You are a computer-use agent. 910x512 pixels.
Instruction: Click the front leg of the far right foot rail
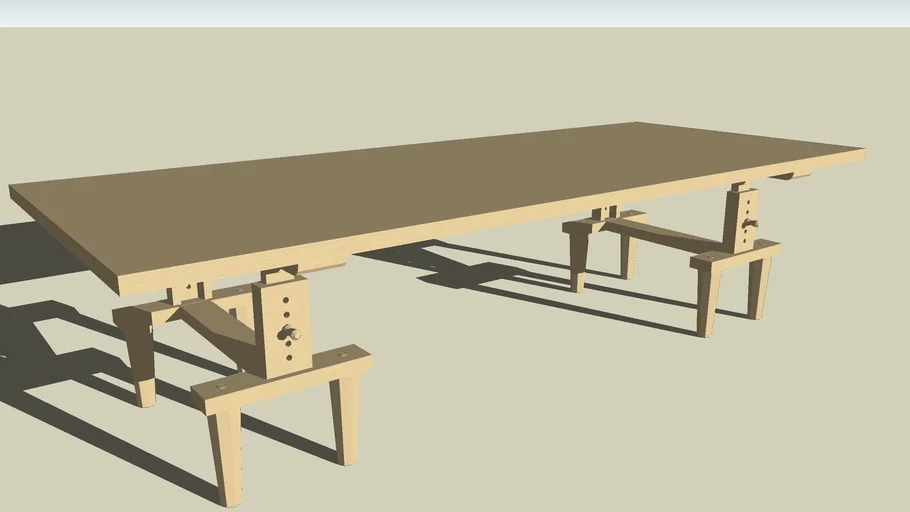(707, 301)
